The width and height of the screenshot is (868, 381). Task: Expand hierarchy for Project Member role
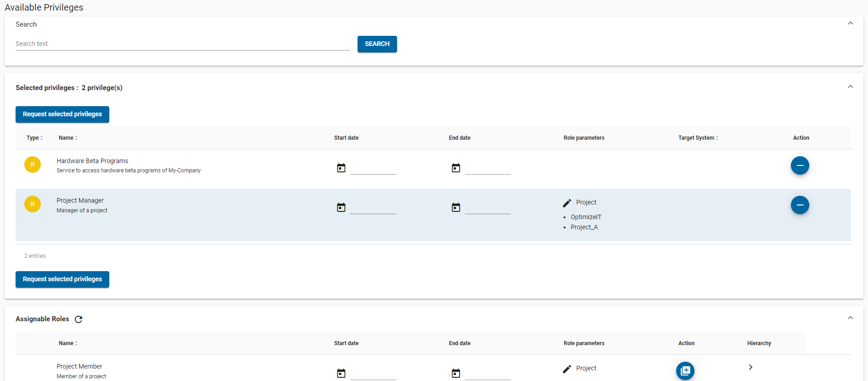[x=750, y=367]
